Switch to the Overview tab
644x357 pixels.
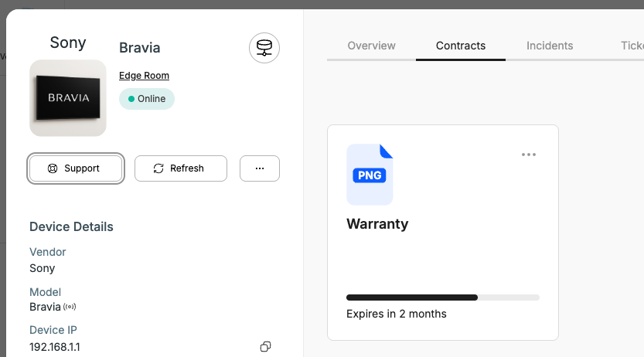371,46
